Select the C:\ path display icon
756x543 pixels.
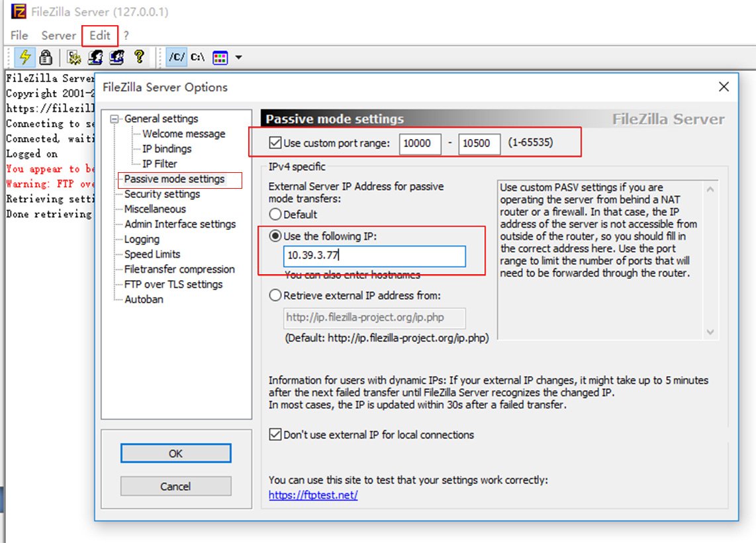198,58
